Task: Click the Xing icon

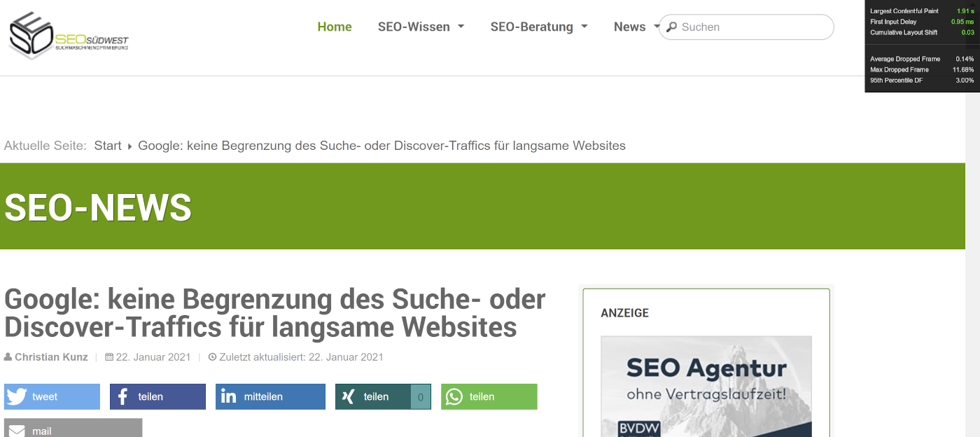Action: 348,396
